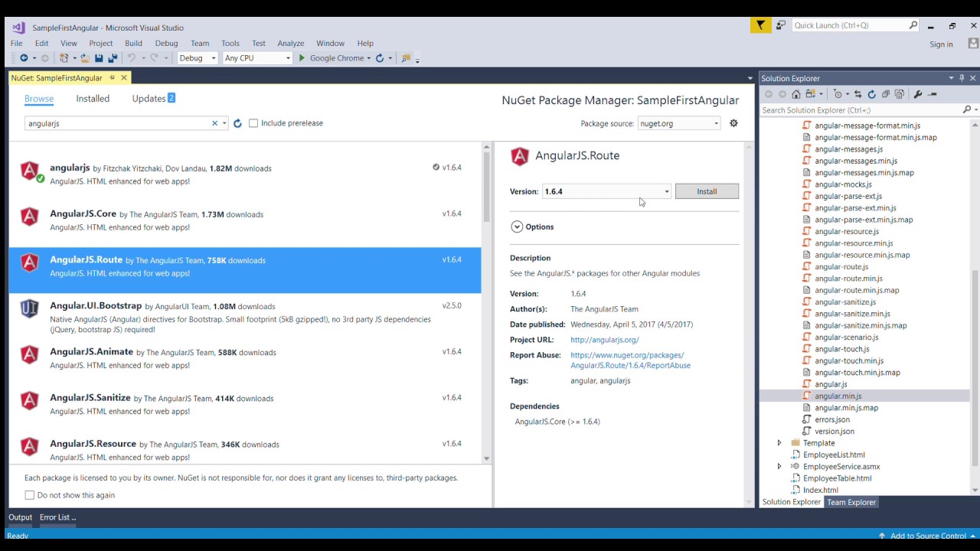Click the switch views icon in Solution Explorer

pos(811,94)
